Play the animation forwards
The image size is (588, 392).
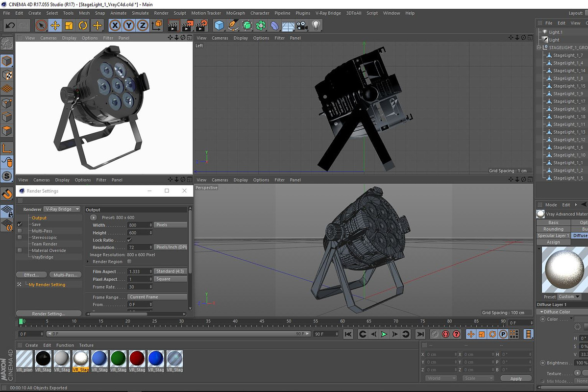click(x=384, y=334)
